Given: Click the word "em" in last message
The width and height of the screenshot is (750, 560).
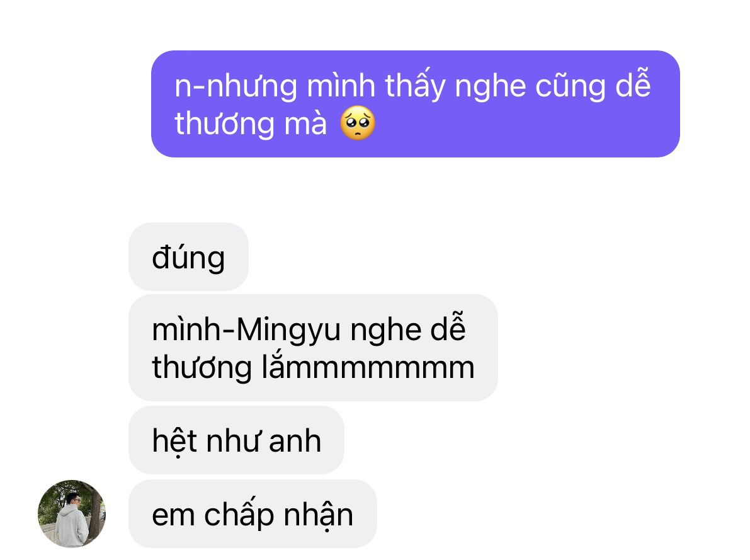Looking at the screenshot, I should [x=173, y=516].
